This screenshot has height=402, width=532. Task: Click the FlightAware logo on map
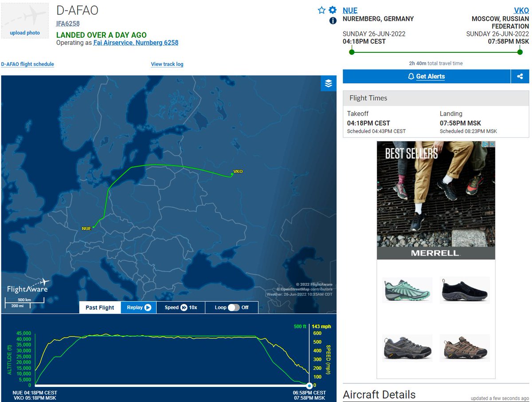tap(27, 286)
